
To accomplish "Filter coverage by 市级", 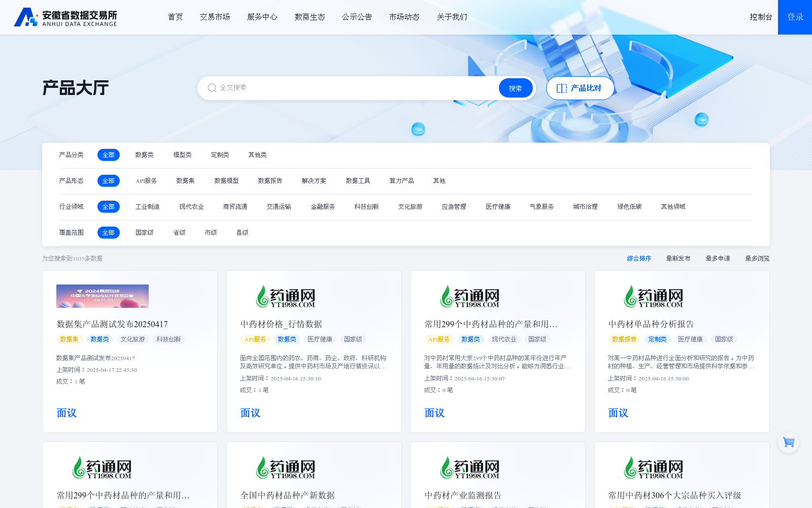I will pyautogui.click(x=211, y=233).
